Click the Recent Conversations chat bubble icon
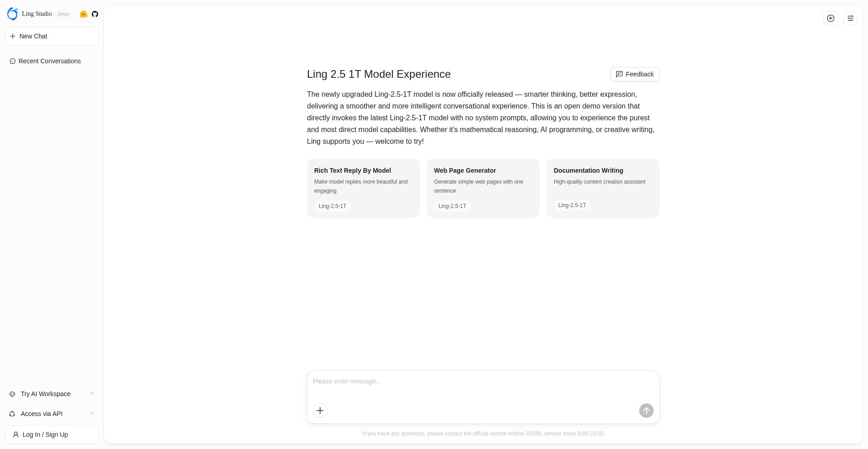 pos(13,61)
